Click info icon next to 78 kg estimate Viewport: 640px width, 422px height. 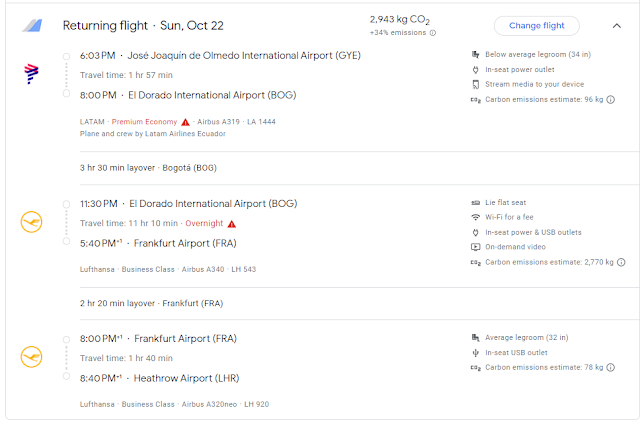(x=610, y=367)
